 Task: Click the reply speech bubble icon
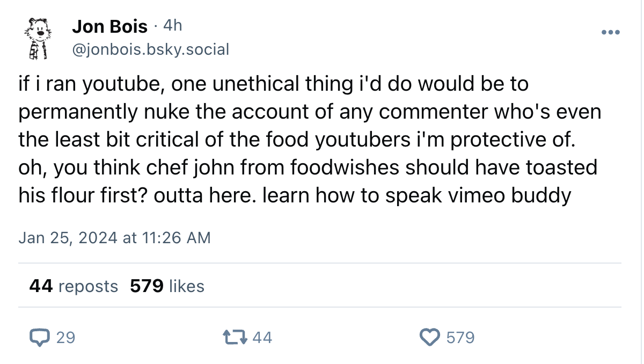click(39, 337)
